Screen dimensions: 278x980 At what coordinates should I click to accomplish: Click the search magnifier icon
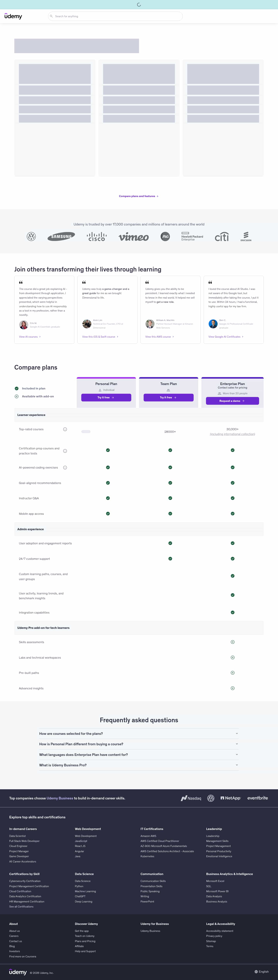[x=51, y=16]
